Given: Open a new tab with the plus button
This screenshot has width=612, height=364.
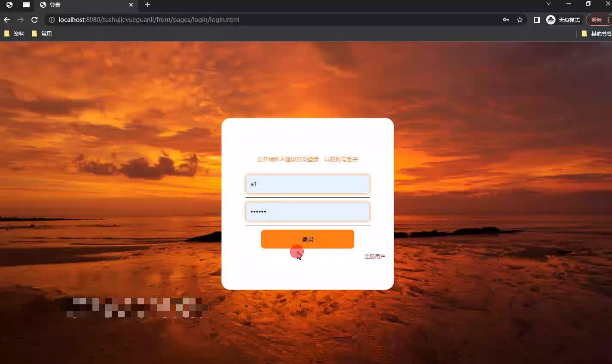Looking at the screenshot, I should [x=147, y=5].
